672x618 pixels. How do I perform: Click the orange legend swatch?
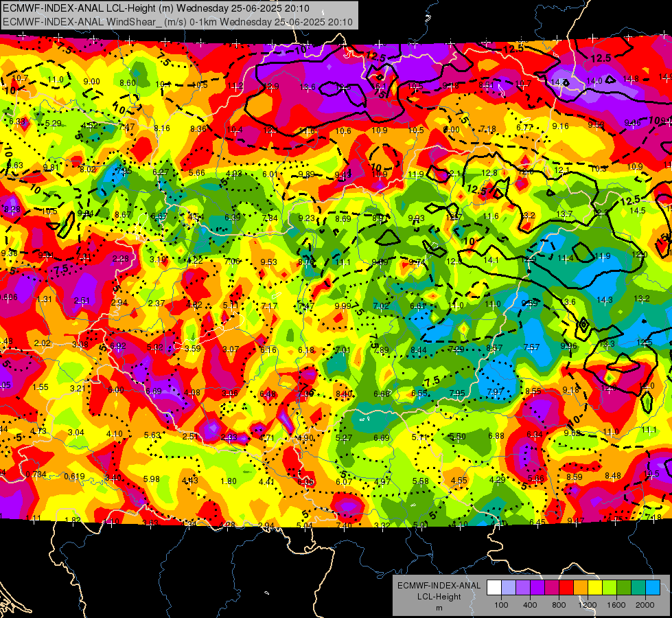(581, 588)
